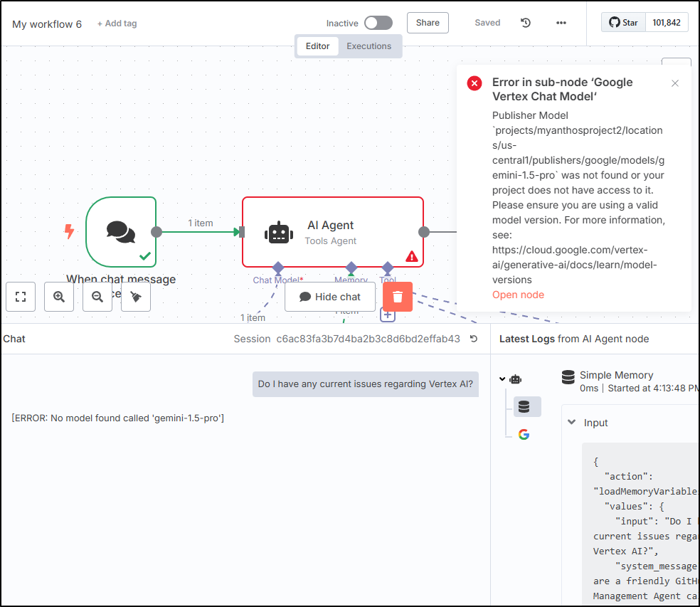Click the gemini-1.5-pro error reply text
Screen dimensions: 700x607
pos(118,418)
